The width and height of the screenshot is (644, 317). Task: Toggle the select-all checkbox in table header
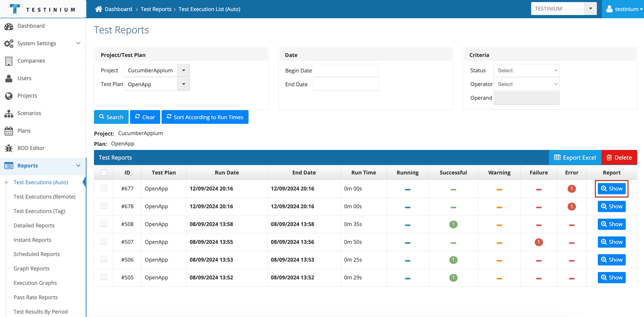(104, 172)
